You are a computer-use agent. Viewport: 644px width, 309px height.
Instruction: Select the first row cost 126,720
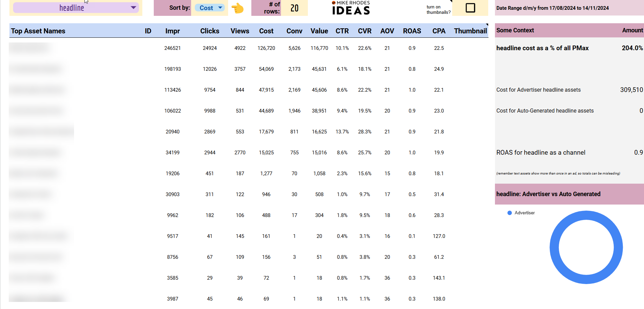click(266, 48)
